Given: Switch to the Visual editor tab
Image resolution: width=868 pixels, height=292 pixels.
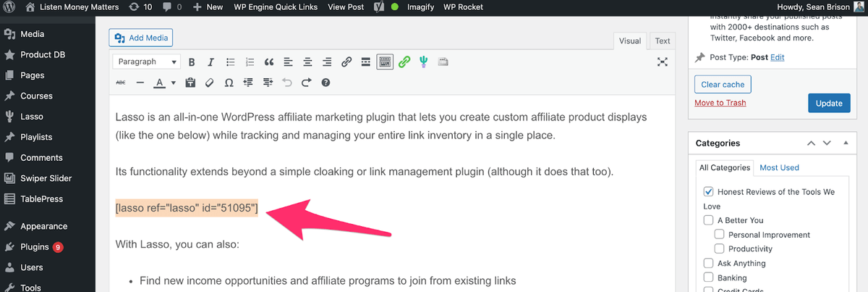Looking at the screenshot, I should tap(629, 41).
